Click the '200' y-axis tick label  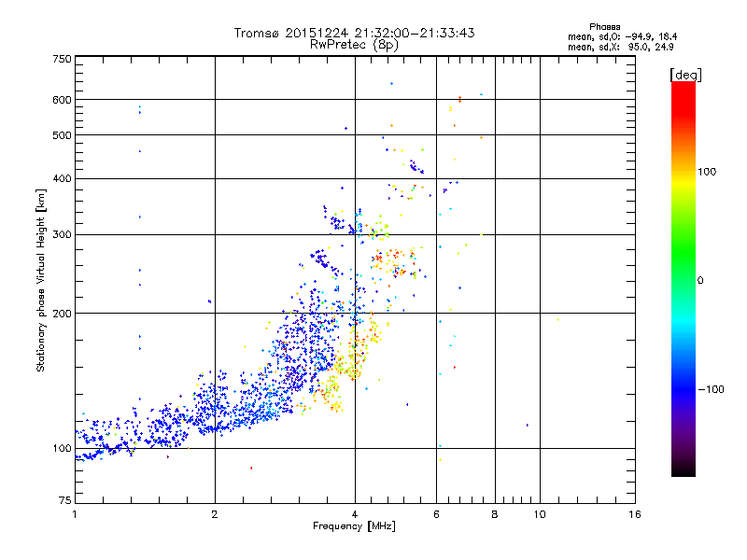62,314
